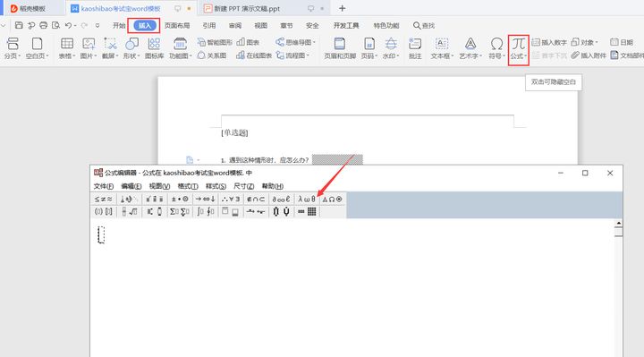Click the 页码 page number icon

coord(369,48)
